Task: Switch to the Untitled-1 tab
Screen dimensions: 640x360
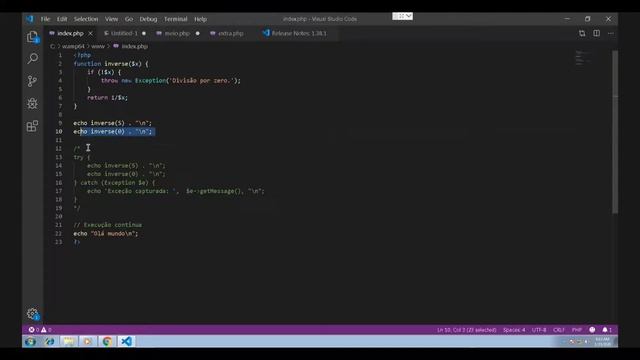Action: [x=124, y=33]
